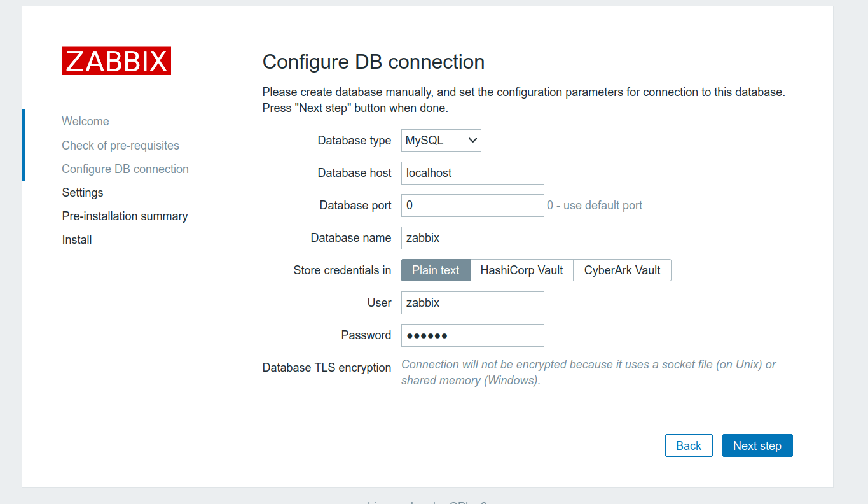Screen dimensions: 868x504
Task: Focus the Database host field
Action: tap(472, 173)
